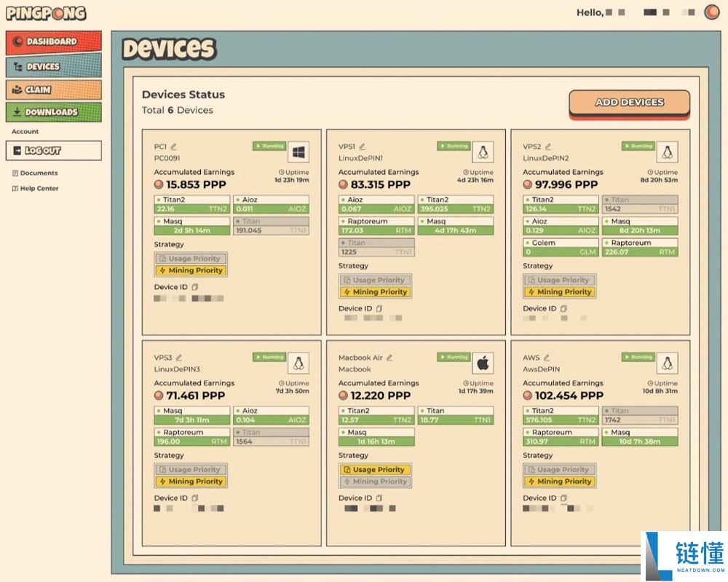The height and width of the screenshot is (582, 728).
Task: Copy the VPS1 Device ID
Action: point(379,308)
